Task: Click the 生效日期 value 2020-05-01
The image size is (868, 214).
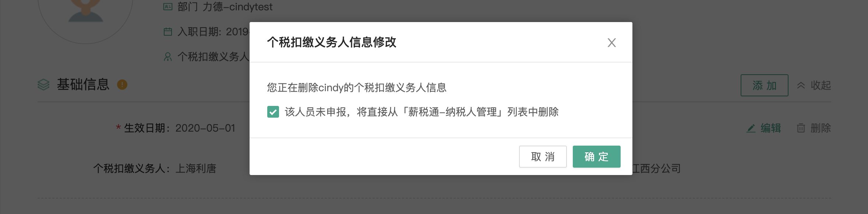Action: pyautogui.click(x=205, y=128)
